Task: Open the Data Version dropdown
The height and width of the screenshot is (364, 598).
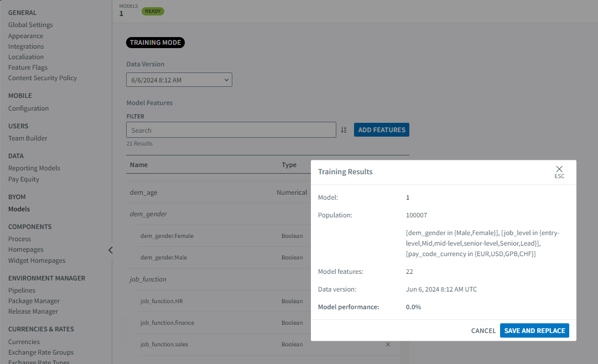Action: click(179, 80)
